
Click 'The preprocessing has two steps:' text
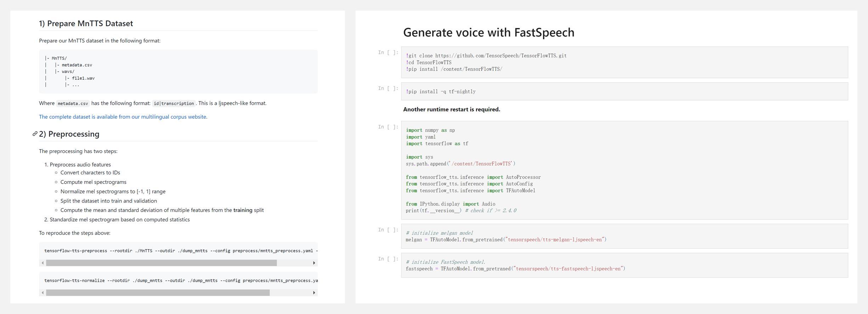(78, 151)
